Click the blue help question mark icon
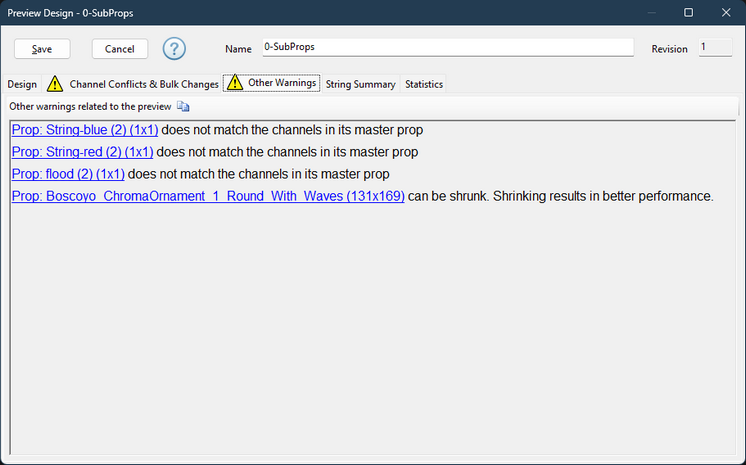 pyautogui.click(x=174, y=49)
